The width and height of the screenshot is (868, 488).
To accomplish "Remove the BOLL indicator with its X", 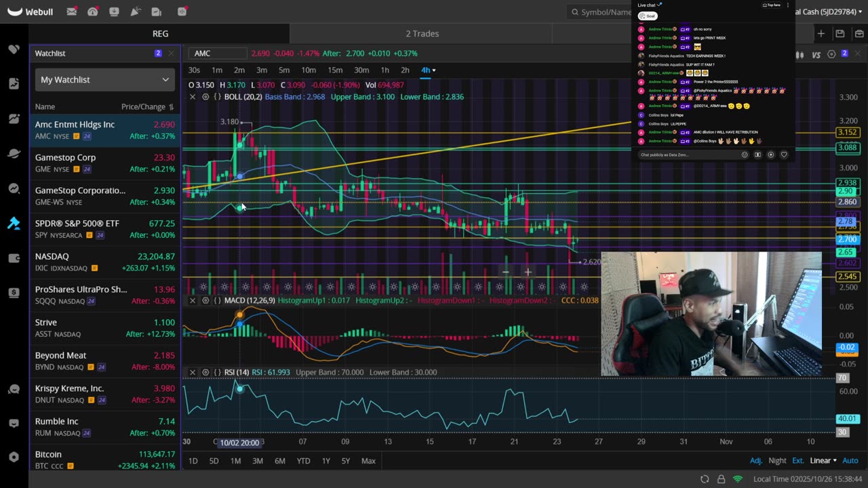I will pyautogui.click(x=193, y=97).
